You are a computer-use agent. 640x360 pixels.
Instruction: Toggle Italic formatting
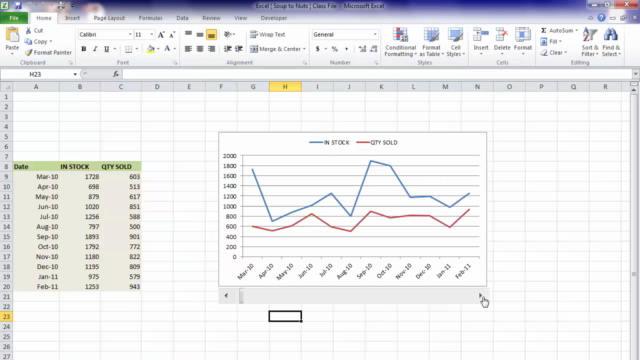95,49
